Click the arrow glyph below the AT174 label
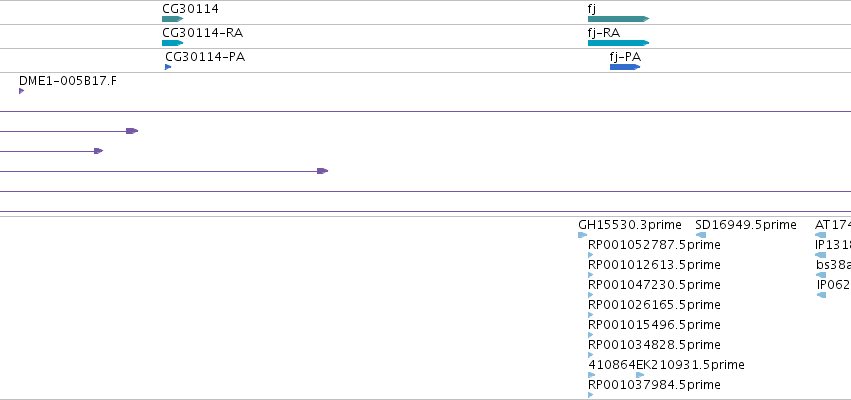The width and height of the screenshot is (851, 400). (x=820, y=235)
